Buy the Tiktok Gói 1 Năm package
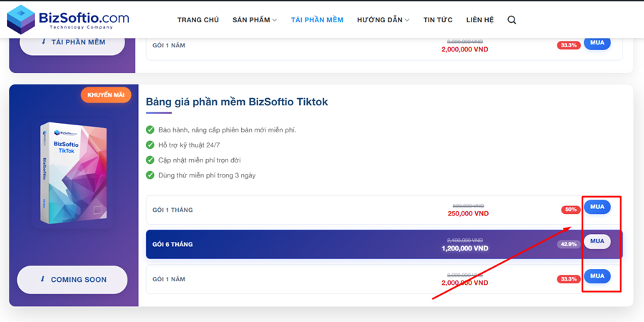This screenshot has height=322, width=644. click(597, 276)
